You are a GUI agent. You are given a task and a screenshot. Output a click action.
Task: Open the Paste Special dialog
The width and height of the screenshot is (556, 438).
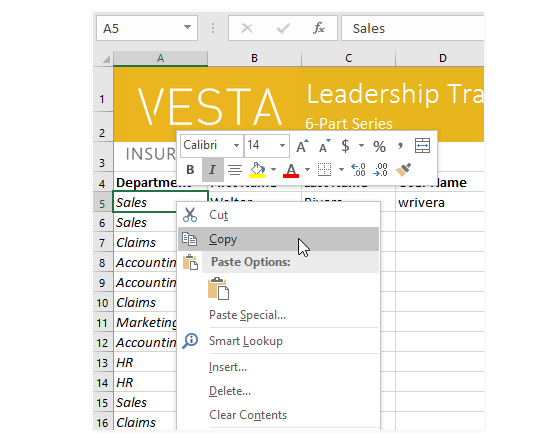(x=248, y=315)
